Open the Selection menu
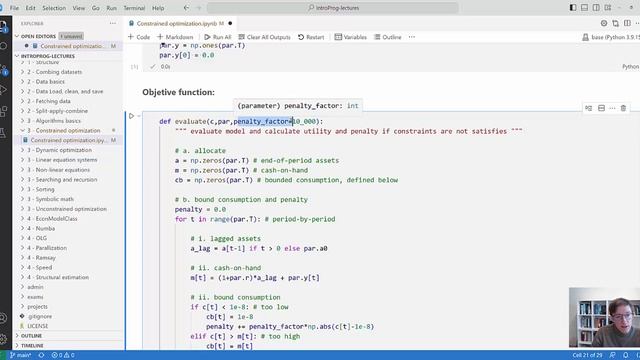The width and height of the screenshot is (640, 360). (x=54, y=8)
